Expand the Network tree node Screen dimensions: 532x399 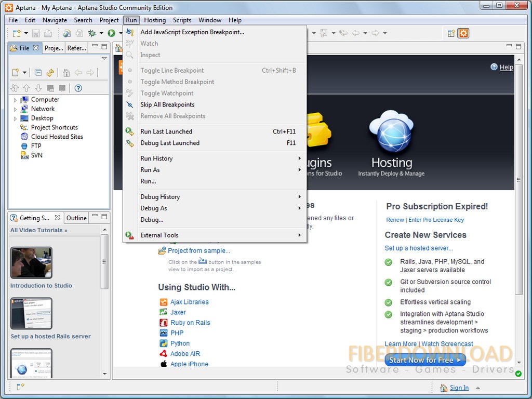(15, 109)
